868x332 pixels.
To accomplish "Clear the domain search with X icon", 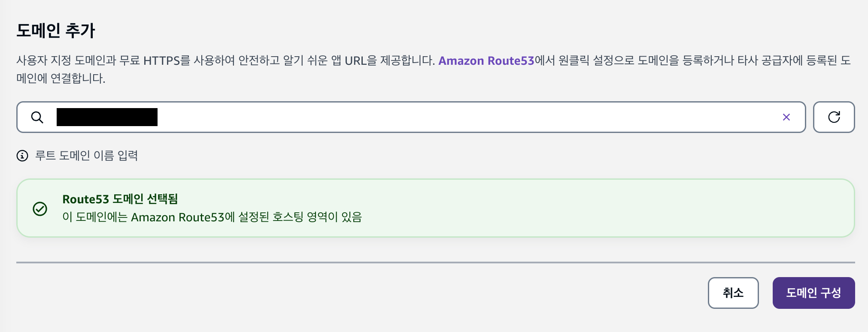I will (786, 117).
